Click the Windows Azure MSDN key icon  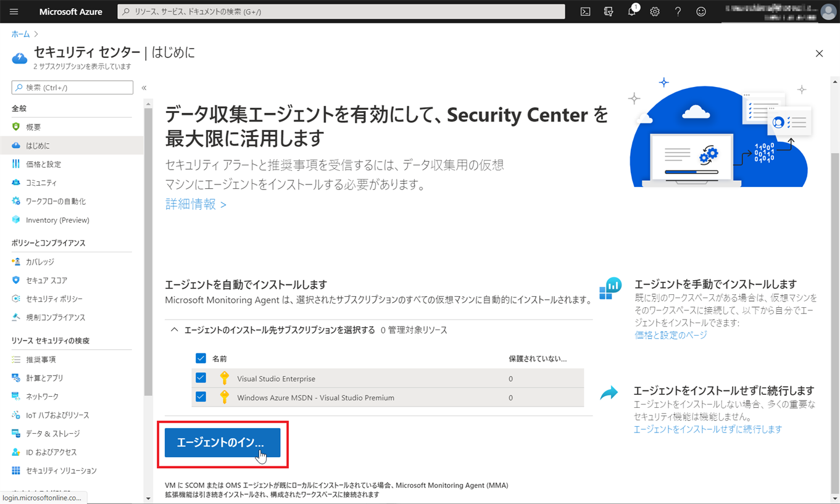click(225, 397)
